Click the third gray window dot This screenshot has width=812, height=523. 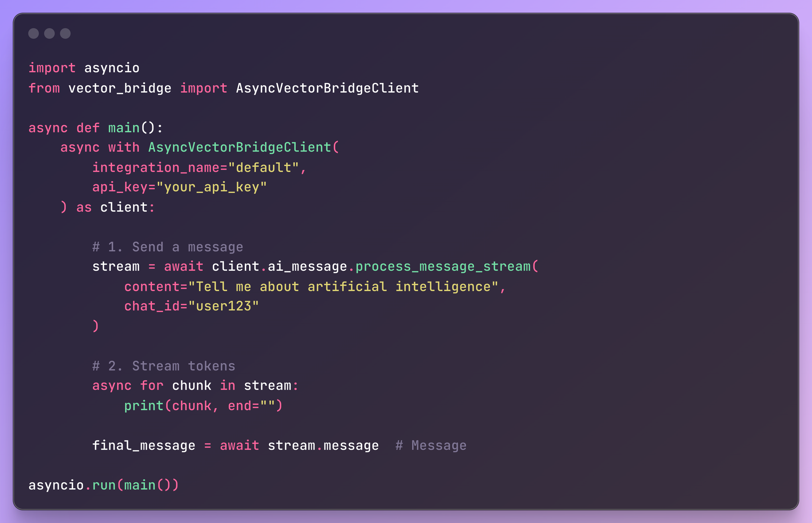click(65, 33)
